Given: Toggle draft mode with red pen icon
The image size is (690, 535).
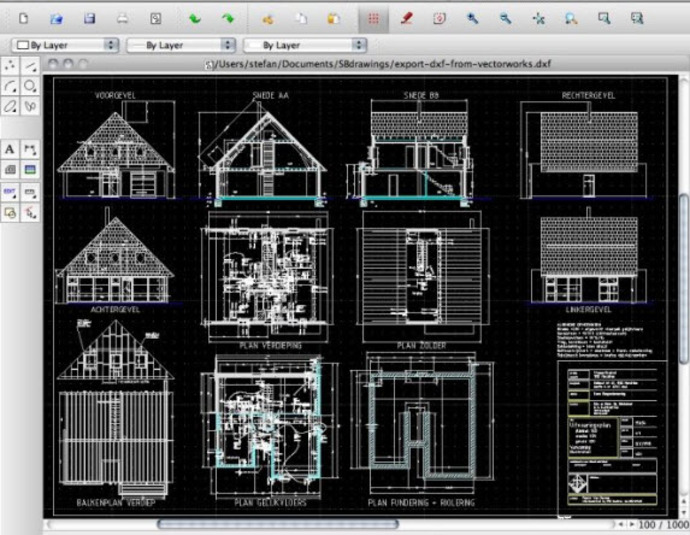Looking at the screenshot, I should click(x=407, y=18).
